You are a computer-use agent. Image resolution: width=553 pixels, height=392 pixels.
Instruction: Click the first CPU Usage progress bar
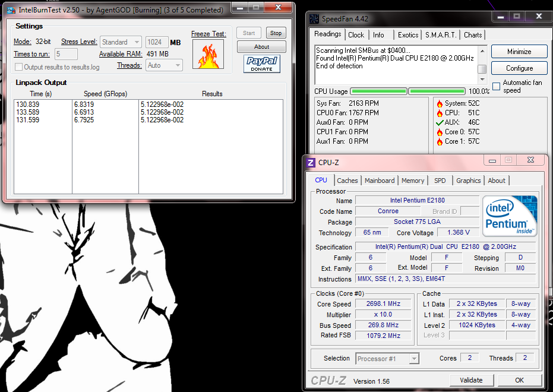tap(378, 91)
